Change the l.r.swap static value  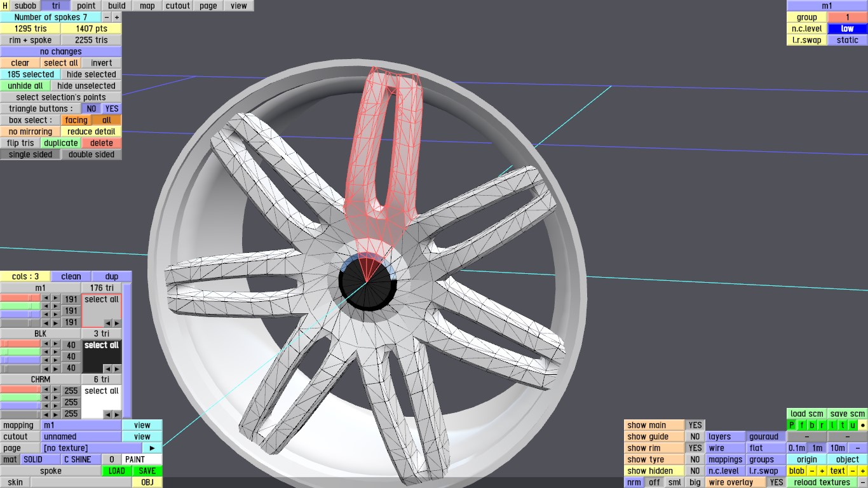[x=848, y=40]
